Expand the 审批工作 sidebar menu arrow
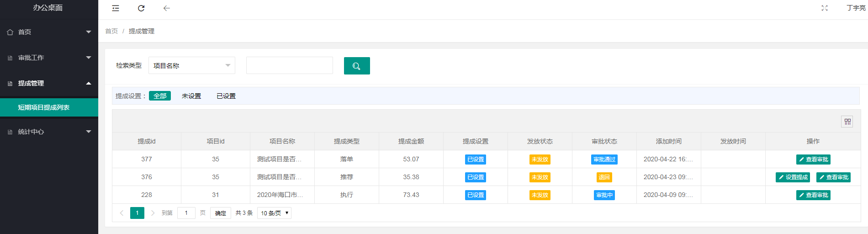 coord(89,58)
